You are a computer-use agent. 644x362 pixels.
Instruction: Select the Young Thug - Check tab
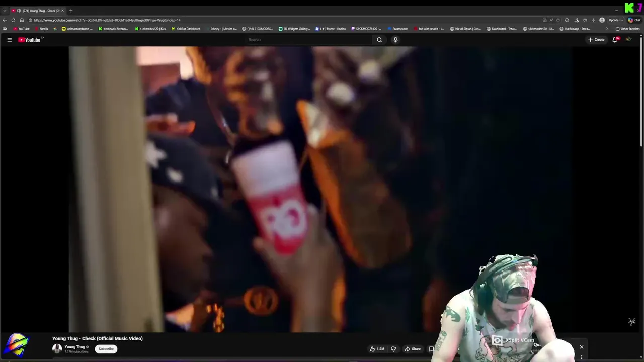click(x=38, y=11)
